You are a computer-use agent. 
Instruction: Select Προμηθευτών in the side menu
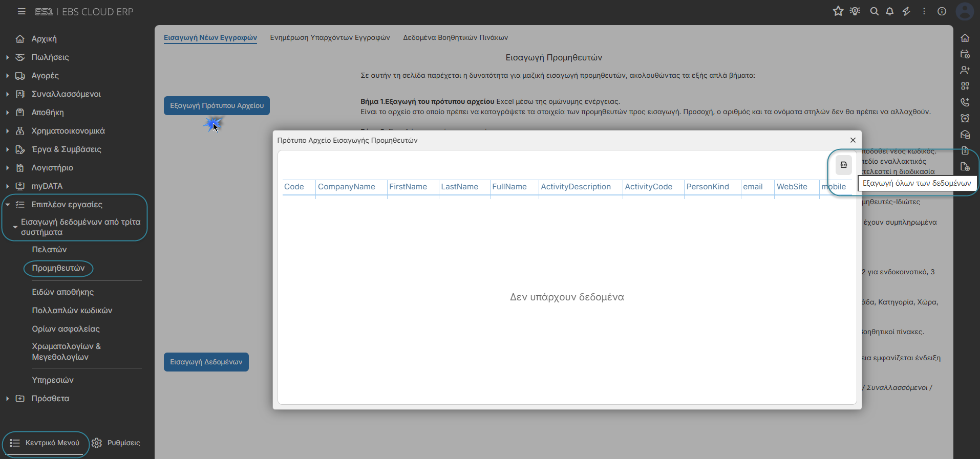click(58, 268)
